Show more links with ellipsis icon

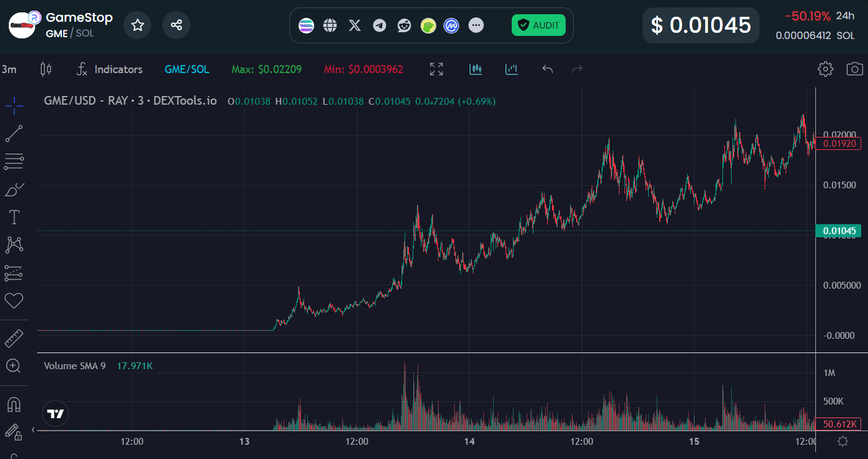pyautogui.click(x=476, y=25)
